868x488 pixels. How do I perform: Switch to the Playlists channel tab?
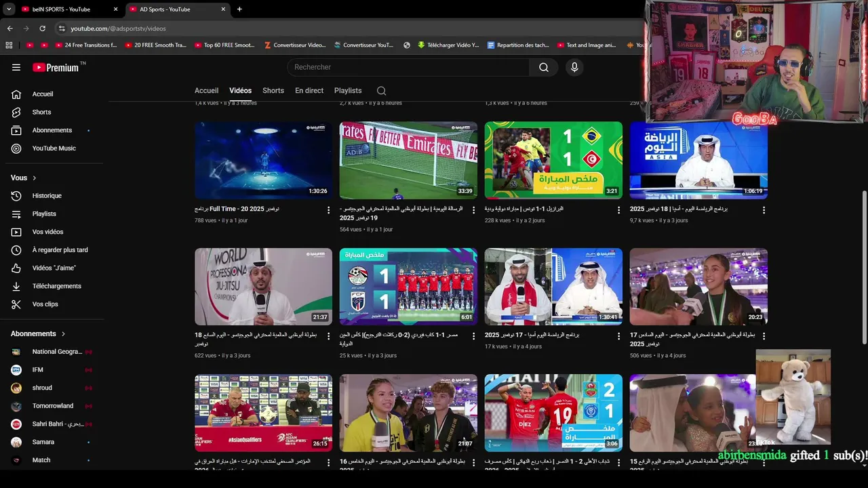348,91
